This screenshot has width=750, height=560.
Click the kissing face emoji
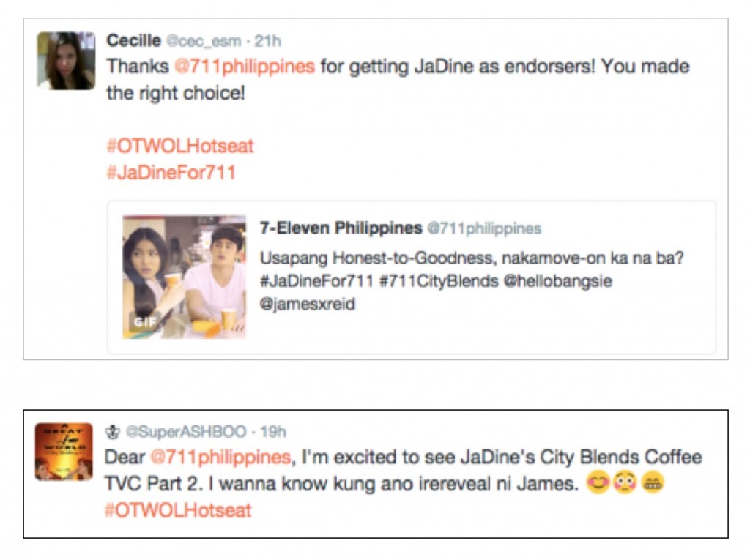click(x=598, y=482)
